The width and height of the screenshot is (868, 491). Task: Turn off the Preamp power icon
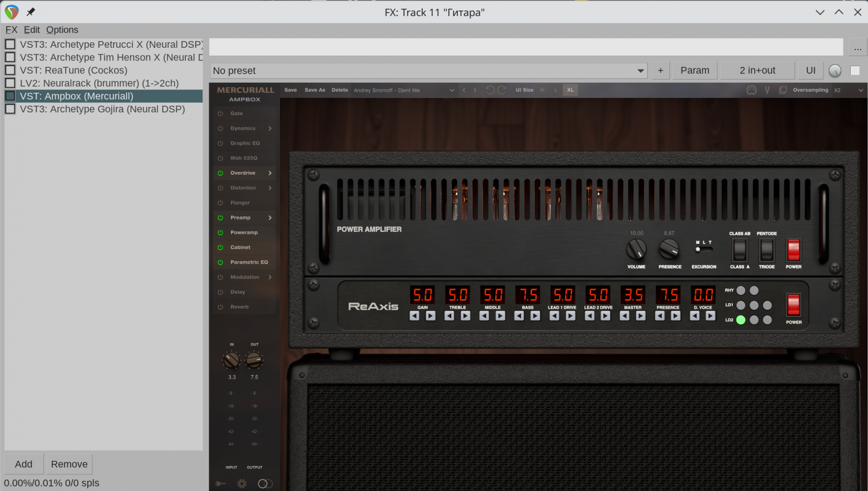(x=220, y=217)
